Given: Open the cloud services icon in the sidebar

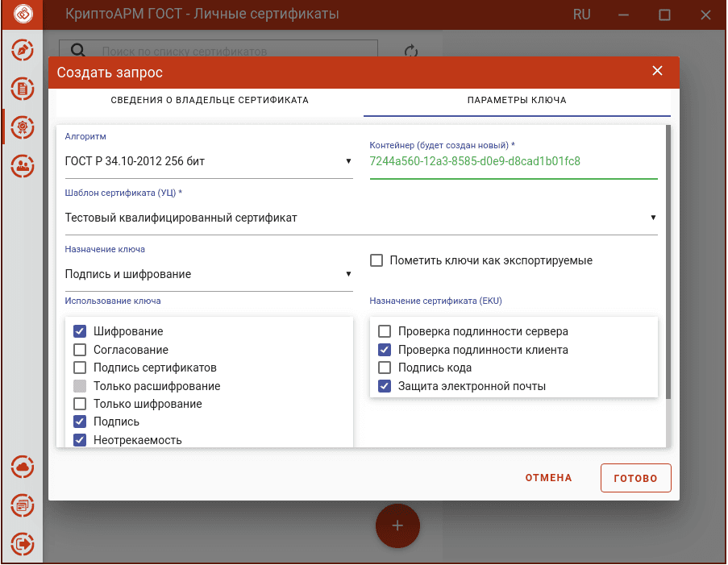Looking at the screenshot, I should click(x=23, y=467).
